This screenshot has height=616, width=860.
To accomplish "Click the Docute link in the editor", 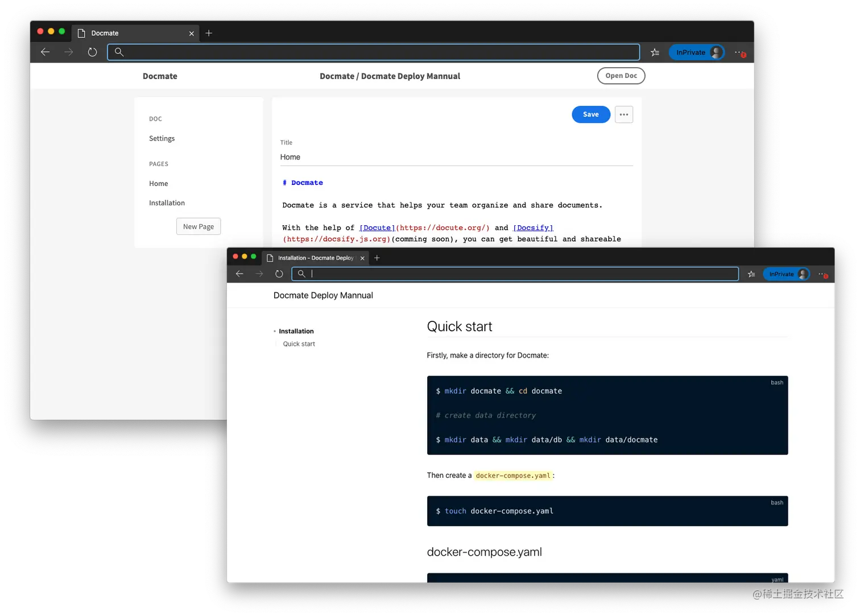I will click(x=377, y=228).
